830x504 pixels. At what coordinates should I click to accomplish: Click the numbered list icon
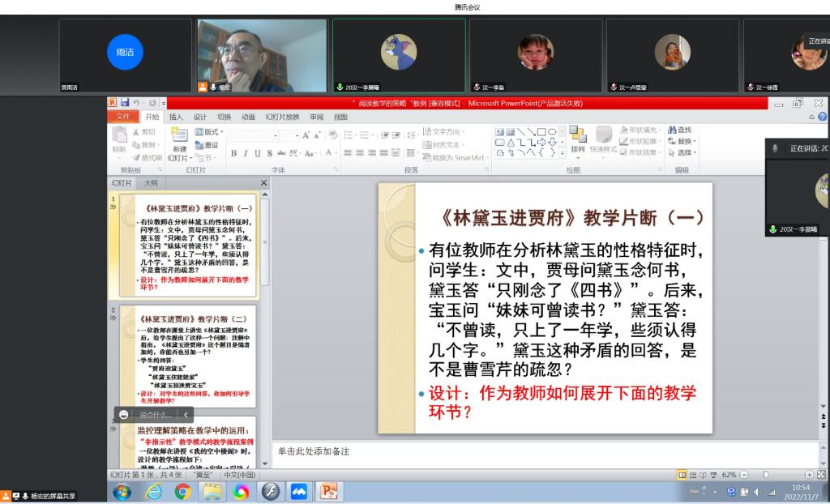366,135
